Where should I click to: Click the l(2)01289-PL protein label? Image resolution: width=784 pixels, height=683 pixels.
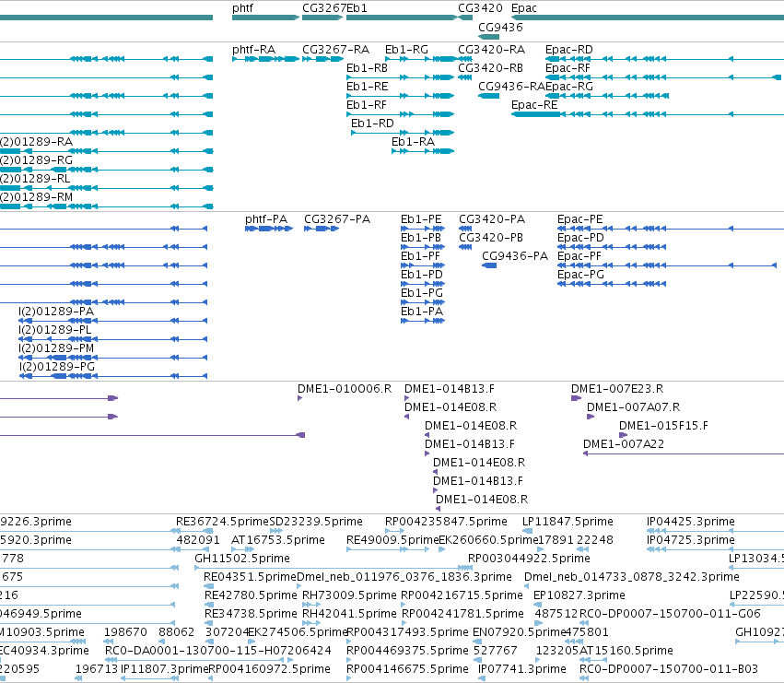click(55, 330)
